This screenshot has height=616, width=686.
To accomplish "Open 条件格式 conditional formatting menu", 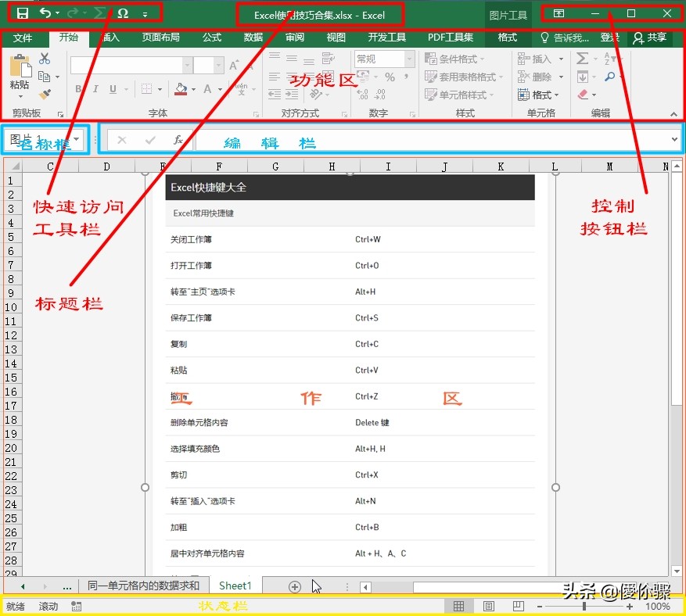I will coord(455,59).
